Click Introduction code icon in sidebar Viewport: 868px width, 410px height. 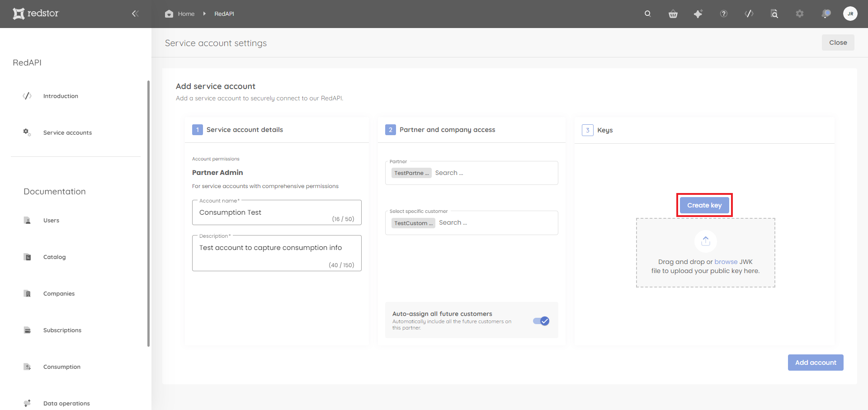click(x=27, y=96)
